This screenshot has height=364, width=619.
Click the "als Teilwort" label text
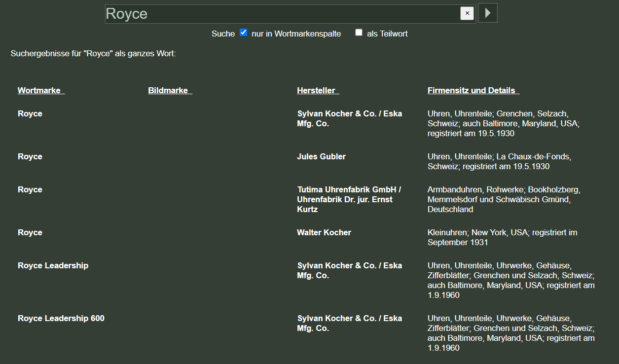click(387, 34)
